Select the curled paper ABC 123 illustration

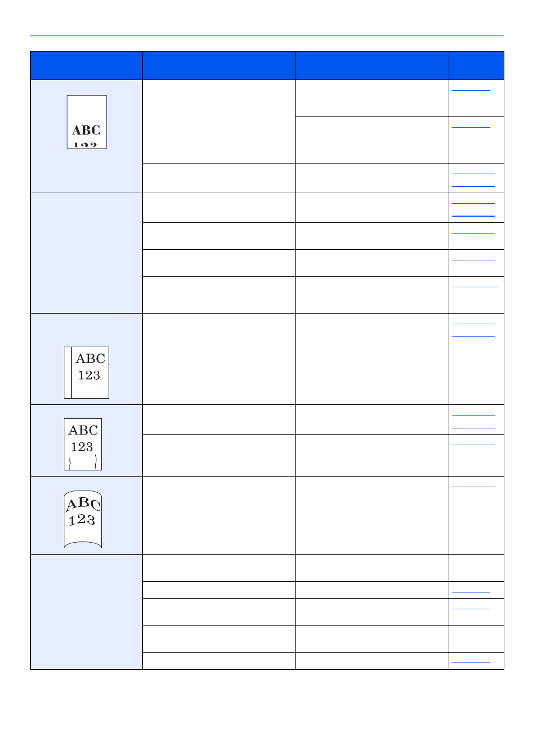pyautogui.click(x=83, y=519)
